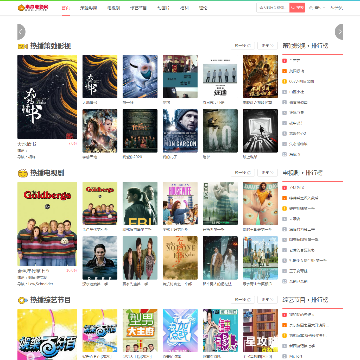Open the 型男大主厨 variety show poster
This screenshot has height=360, width=360.
coord(140,330)
